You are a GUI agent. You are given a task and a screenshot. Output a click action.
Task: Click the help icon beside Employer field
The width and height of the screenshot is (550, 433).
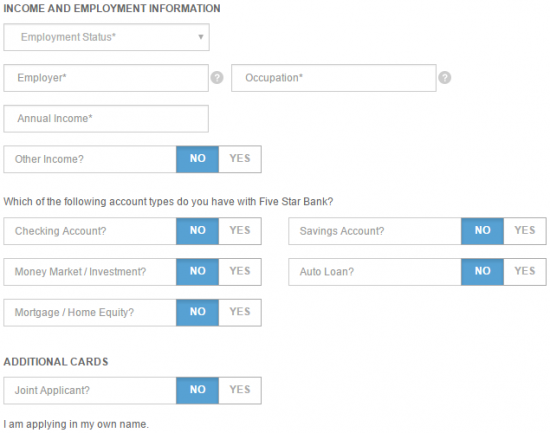point(217,78)
